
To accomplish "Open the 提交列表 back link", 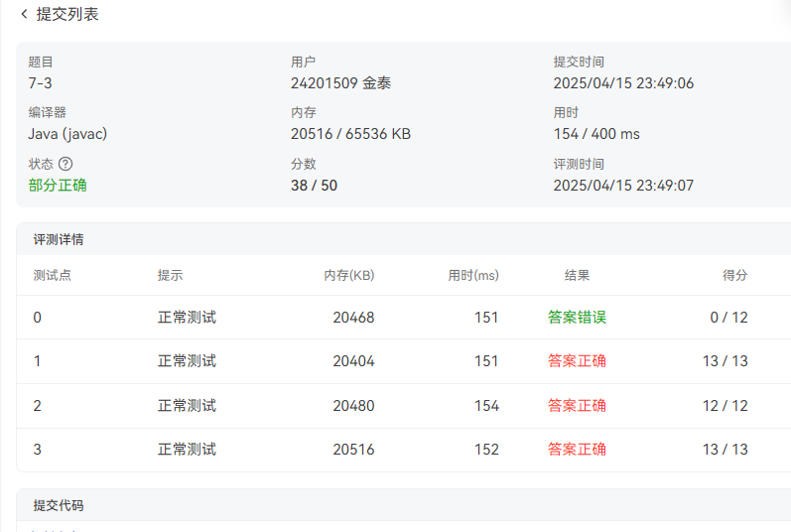I will [67, 14].
